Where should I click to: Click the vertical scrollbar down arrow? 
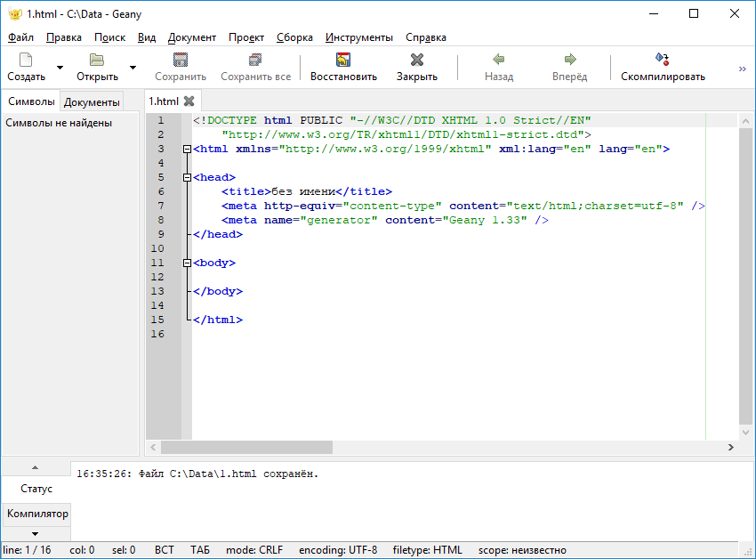745,433
